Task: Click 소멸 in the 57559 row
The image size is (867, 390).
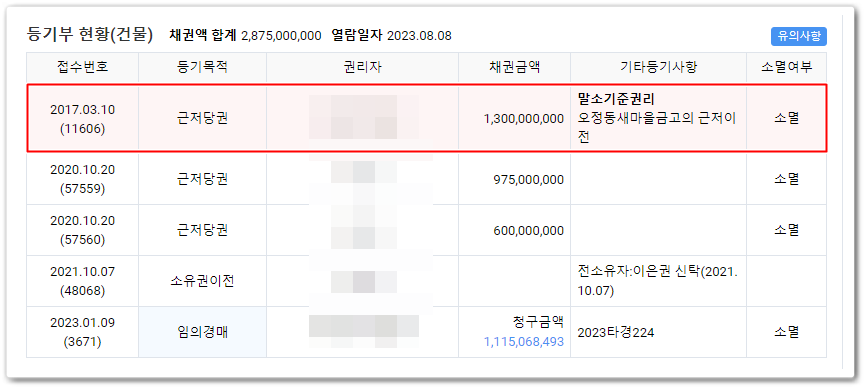Action: click(786, 179)
